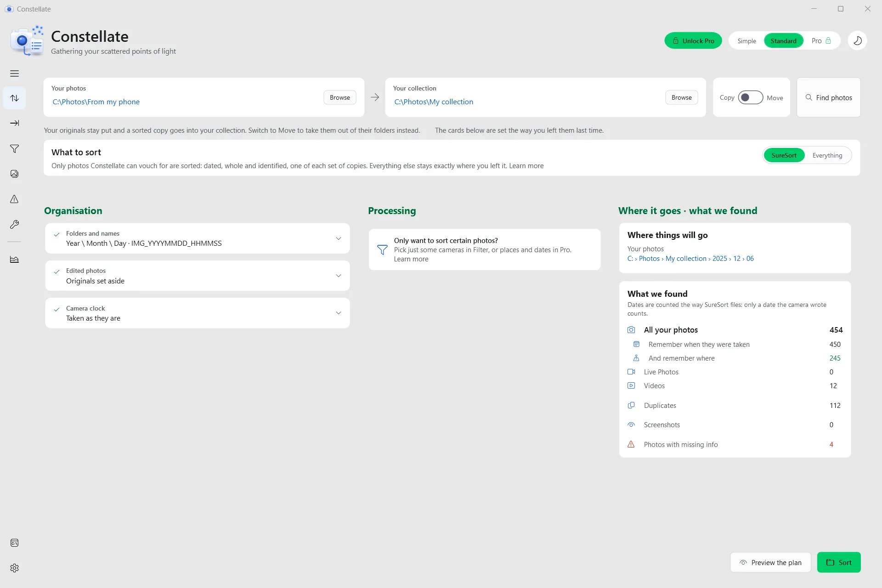Open the warning triangle sidebar icon
Viewport: 882px width, 588px height.
coord(14,199)
